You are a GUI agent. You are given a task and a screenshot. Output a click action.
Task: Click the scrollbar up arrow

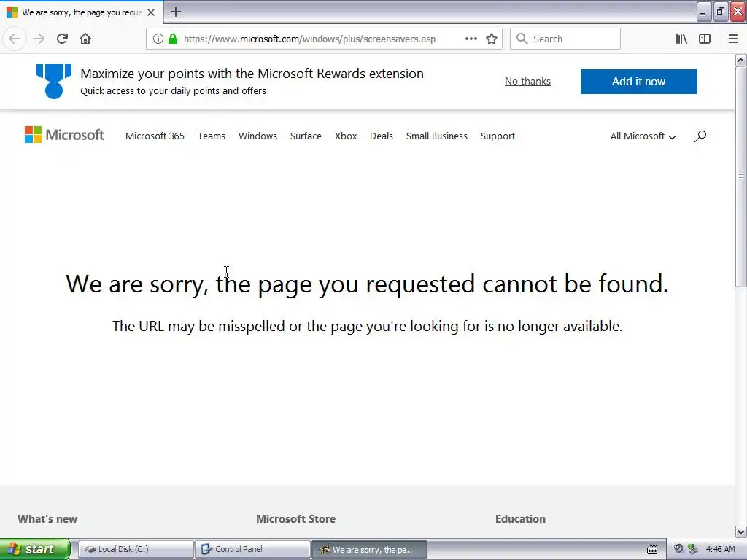tap(741, 60)
